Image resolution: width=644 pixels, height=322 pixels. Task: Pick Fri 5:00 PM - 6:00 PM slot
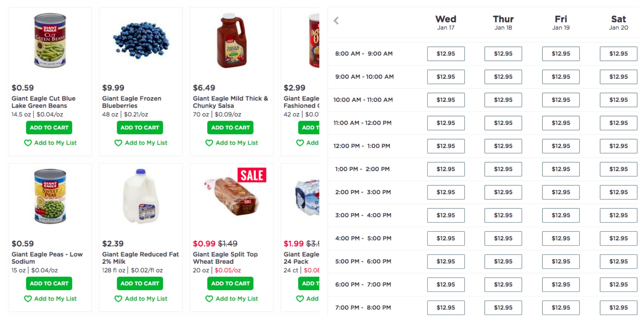(561, 261)
